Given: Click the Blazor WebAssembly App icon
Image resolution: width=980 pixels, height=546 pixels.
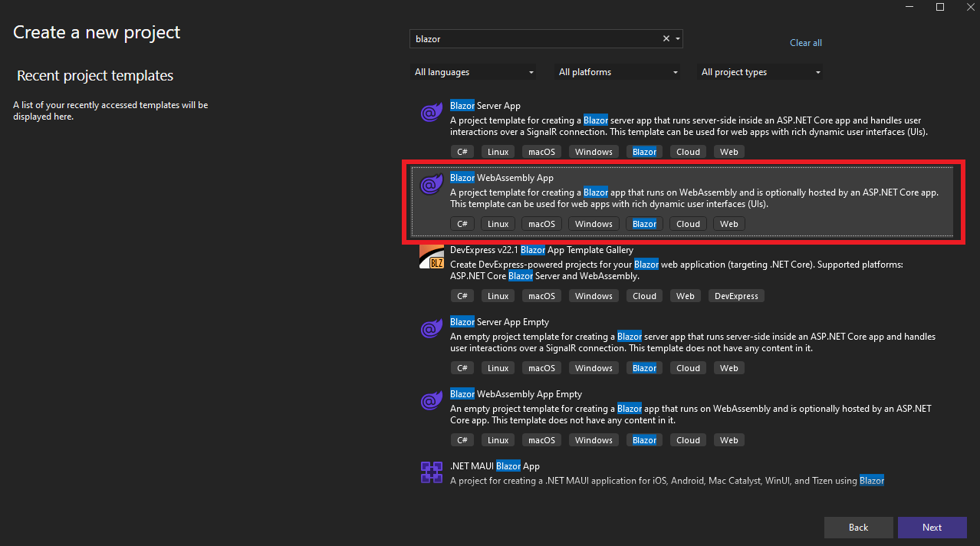Looking at the screenshot, I should (432, 185).
